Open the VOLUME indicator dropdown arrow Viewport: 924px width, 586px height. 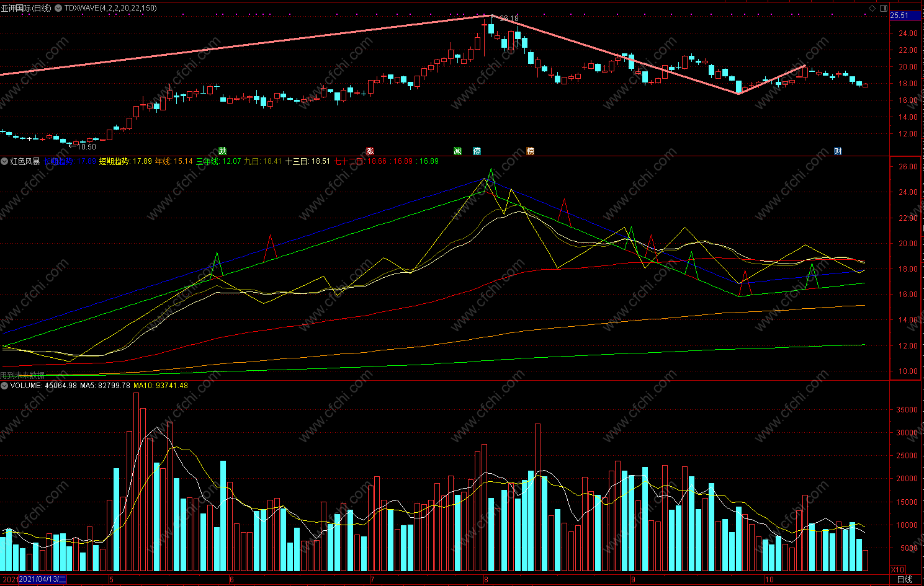(x=4, y=386)
